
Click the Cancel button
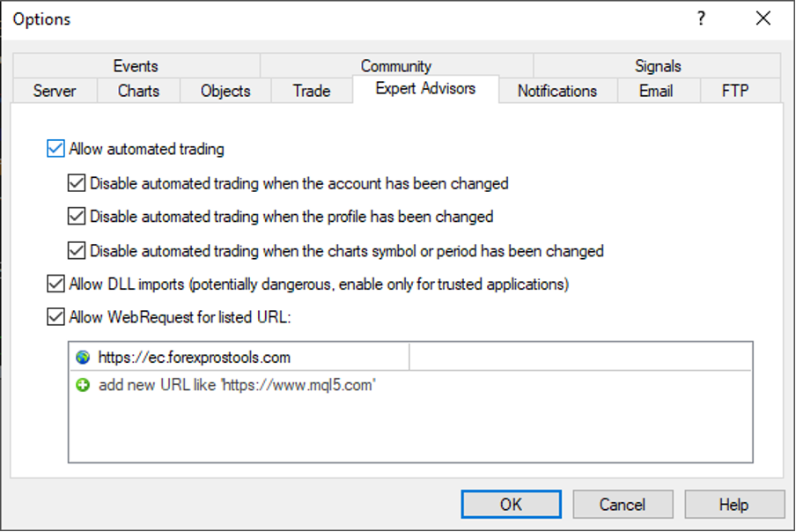click(x=623, y=505)
